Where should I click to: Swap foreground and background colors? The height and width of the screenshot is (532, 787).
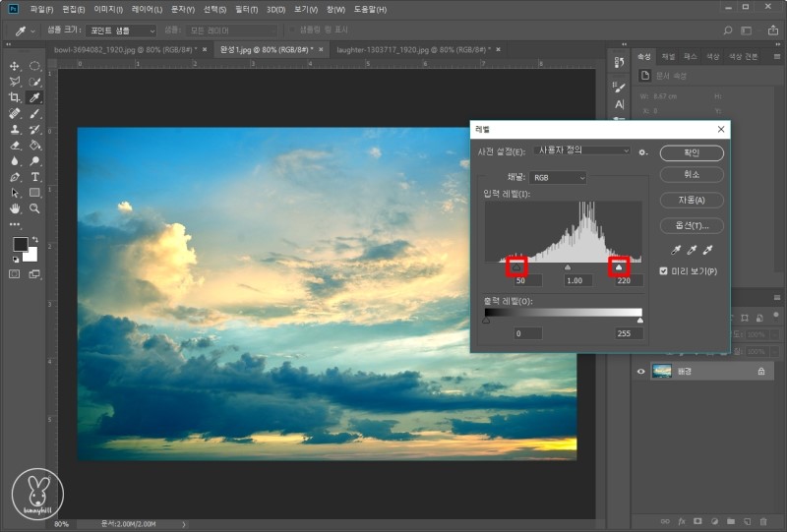[35, 239]
